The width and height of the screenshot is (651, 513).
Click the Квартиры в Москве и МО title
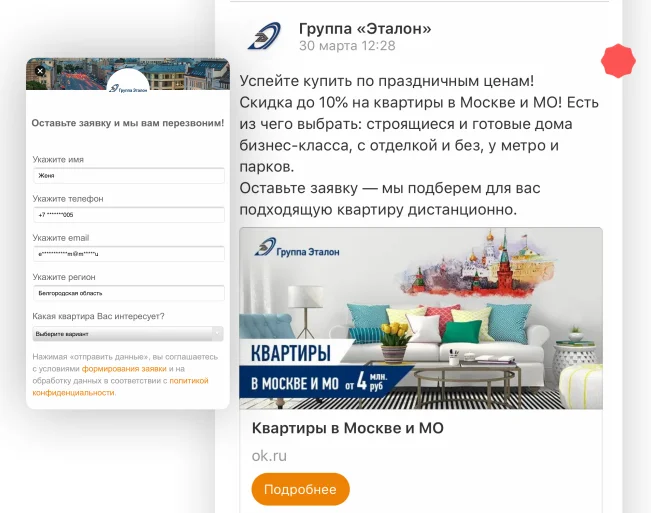point(348,428)
